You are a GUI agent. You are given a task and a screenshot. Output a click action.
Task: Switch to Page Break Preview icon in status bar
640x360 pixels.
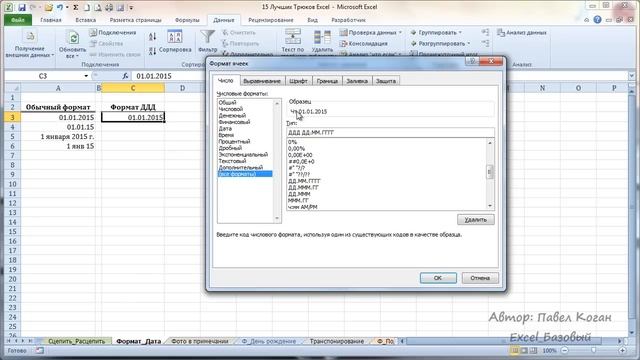[533, 351]
